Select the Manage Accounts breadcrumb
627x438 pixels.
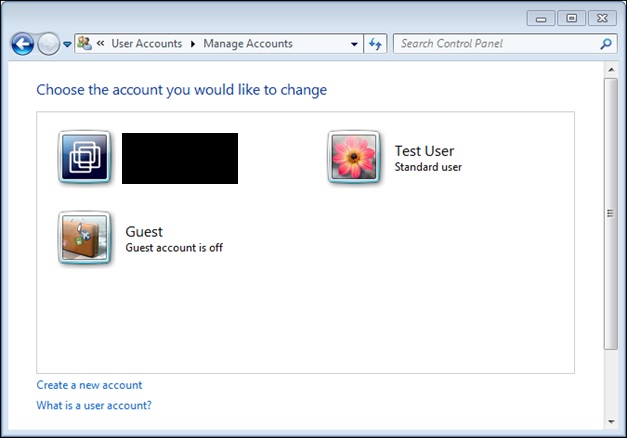(x=248, y=43)
